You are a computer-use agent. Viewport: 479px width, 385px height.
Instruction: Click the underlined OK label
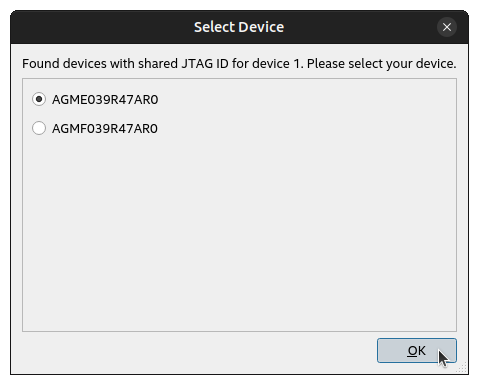[x=416, y=351]
